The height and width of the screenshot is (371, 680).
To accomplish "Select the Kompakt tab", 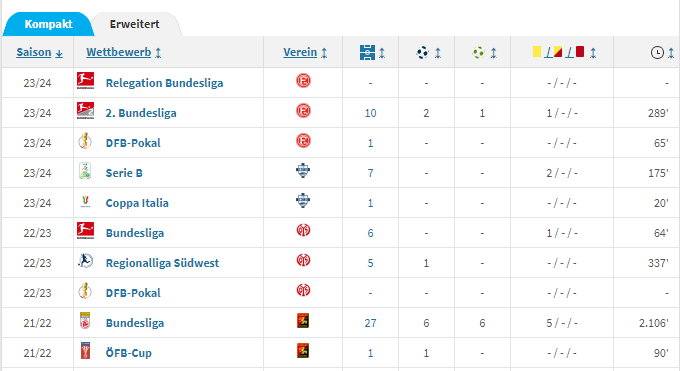I will tap(48, 24).
